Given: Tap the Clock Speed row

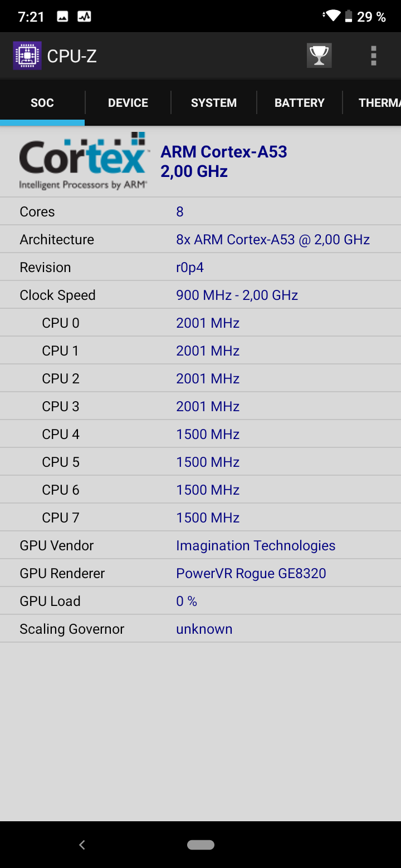Looking at the screenshot, I should (x=200, y=295).
